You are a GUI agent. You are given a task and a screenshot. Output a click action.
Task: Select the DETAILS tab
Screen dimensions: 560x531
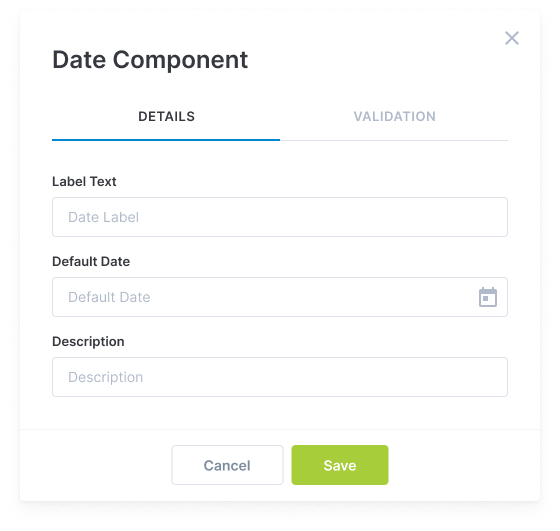coord(166,116)
